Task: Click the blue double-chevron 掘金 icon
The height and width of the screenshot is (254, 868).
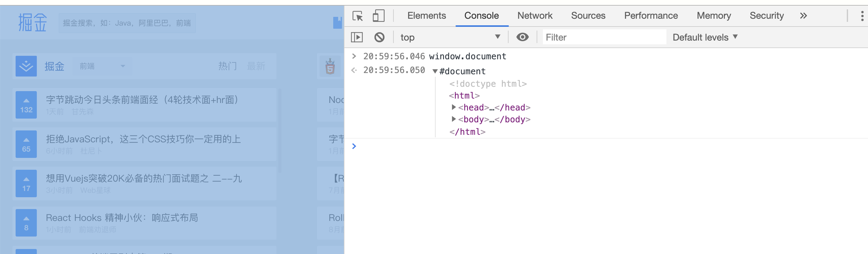Action: pyautogui.click(x=26, y=66)
